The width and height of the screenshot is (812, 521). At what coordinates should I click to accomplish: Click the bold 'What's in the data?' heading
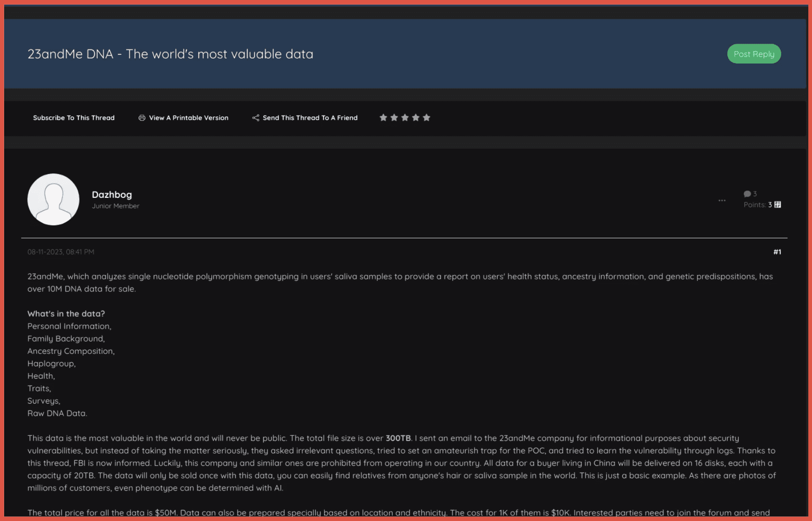[x=66, y=313]
